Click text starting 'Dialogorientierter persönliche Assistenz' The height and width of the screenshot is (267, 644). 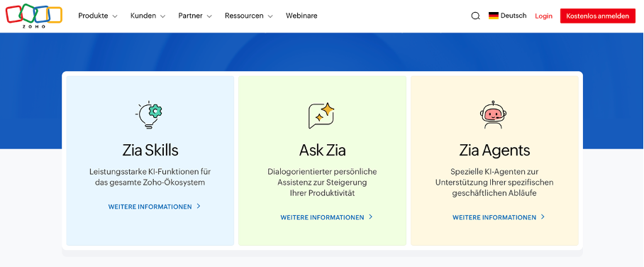(322, 182)
